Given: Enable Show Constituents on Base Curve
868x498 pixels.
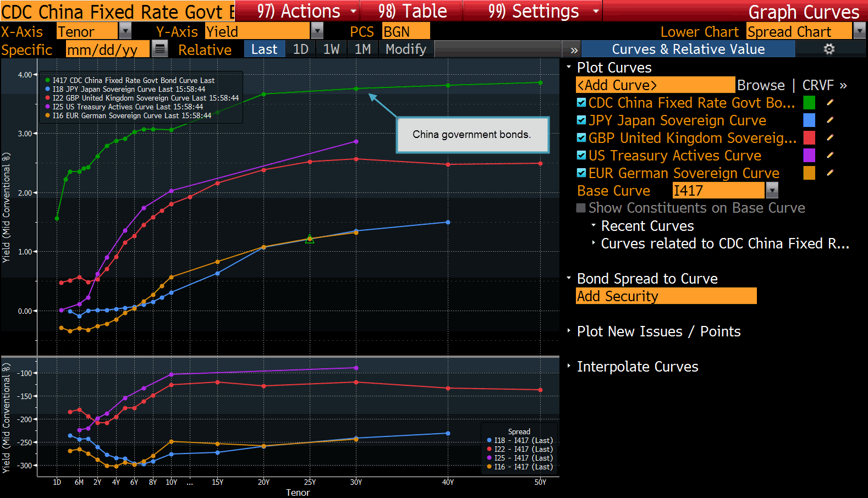Looking at the screenshot, I should point(581,208).
